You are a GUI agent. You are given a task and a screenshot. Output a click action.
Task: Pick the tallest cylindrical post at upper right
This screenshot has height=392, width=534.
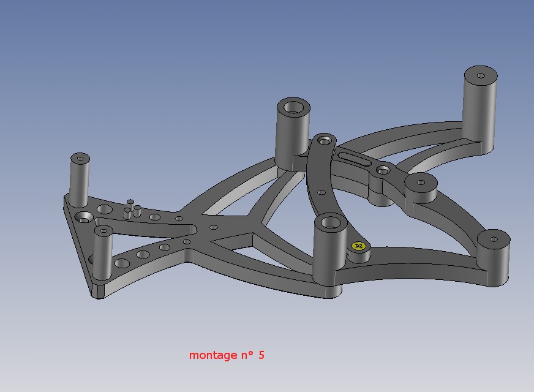click(x=480, y=109)
